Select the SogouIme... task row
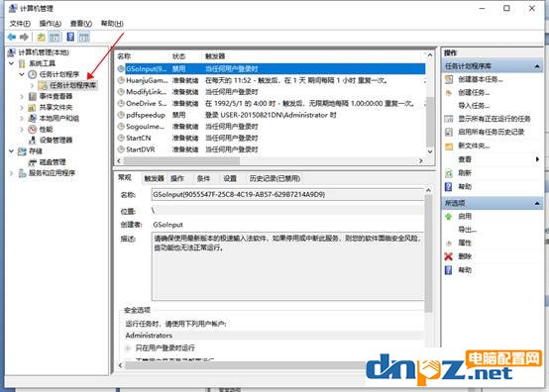Image resolution: width=549 pixels, height=392 pixels. point(271,127)
